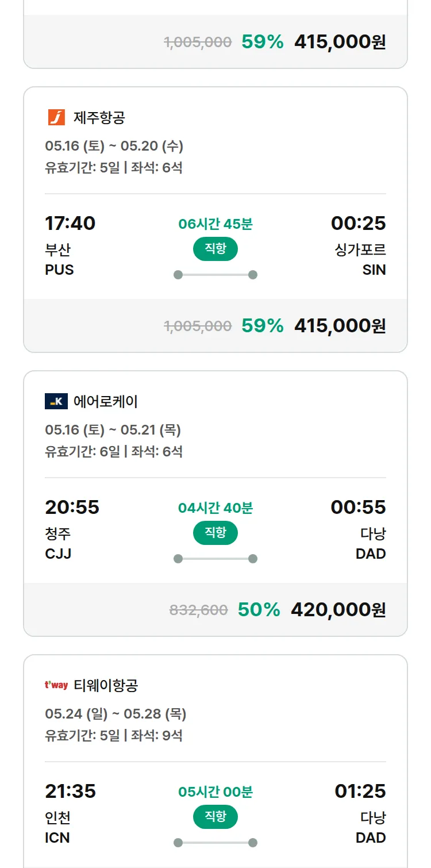Image resolution: width=431 pixels, height=868 pixels.
Task: Click the route line under 04시간 40분
Action: (x=215, y=559)
